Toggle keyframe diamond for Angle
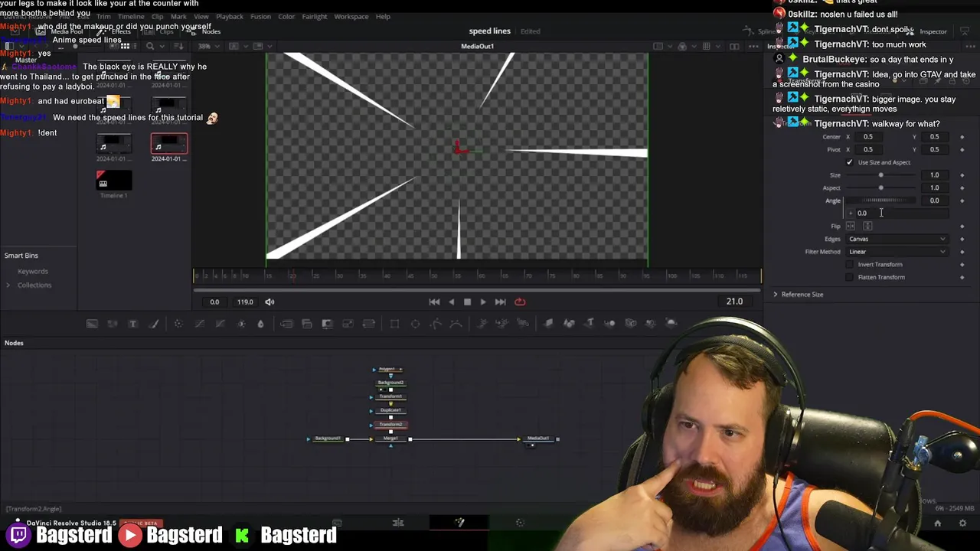Viewport: 980px width, 551px height. 962,201
